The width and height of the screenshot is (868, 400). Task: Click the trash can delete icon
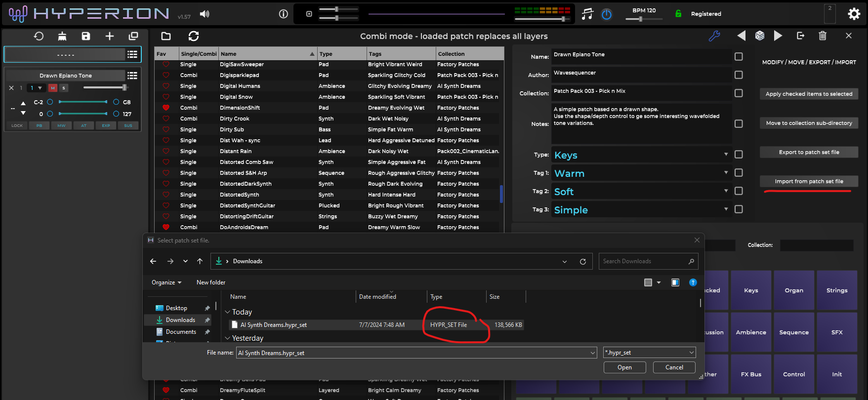(x=823, y=36)
